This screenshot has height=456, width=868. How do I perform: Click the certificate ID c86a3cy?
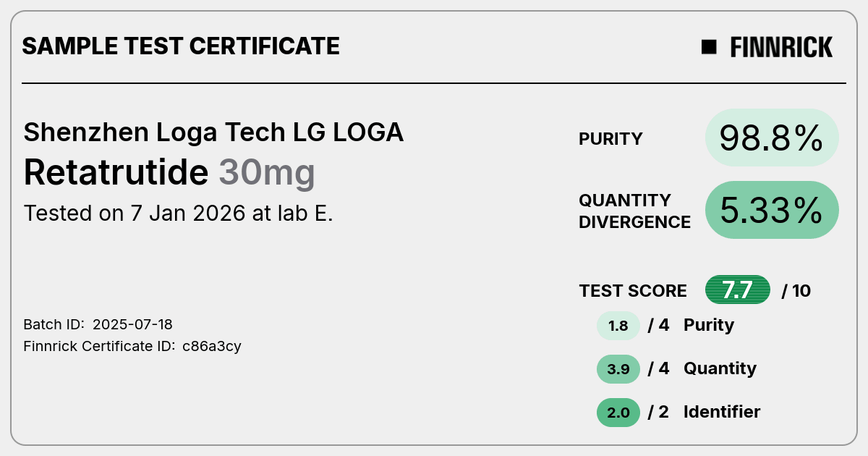click(x=212, y=346)
